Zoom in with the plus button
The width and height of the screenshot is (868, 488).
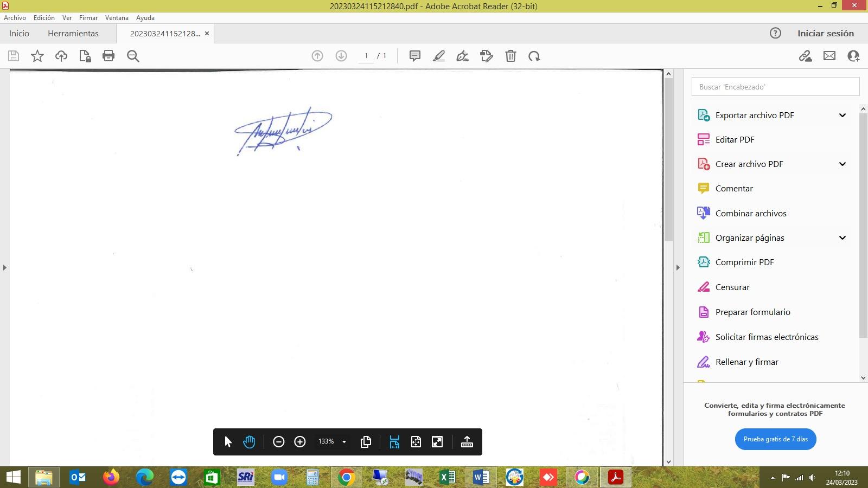[x=300, y=442]
